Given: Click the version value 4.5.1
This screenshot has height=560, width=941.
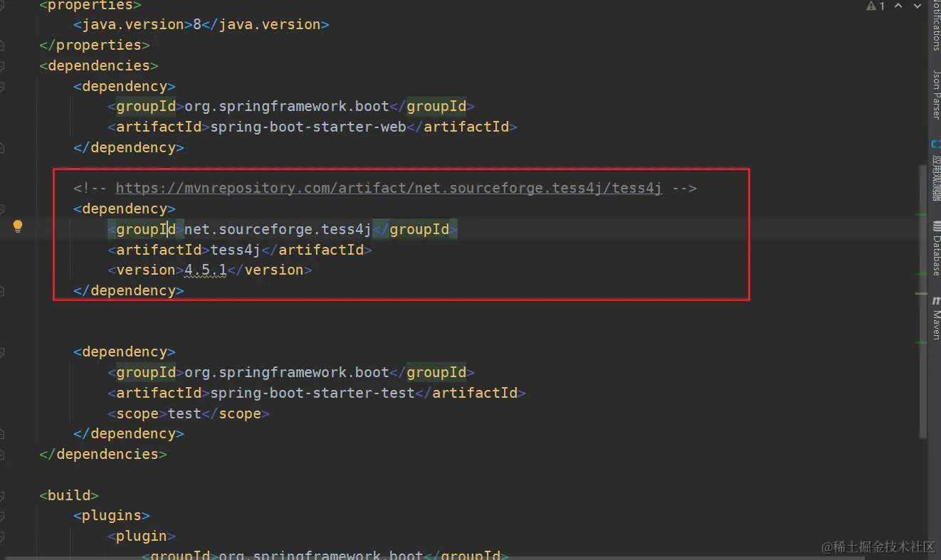Looking at the screenshot, I should [x=206, y=270].
